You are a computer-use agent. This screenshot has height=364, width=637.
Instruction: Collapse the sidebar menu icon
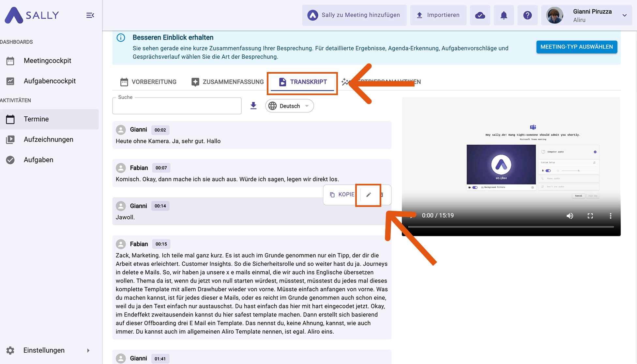(x=90, y=15)
